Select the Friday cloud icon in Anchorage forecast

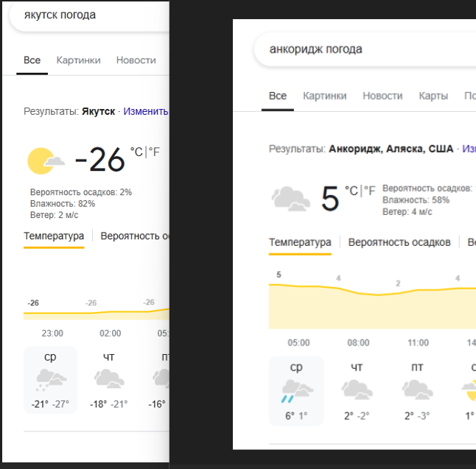click(x=417, y=389)
